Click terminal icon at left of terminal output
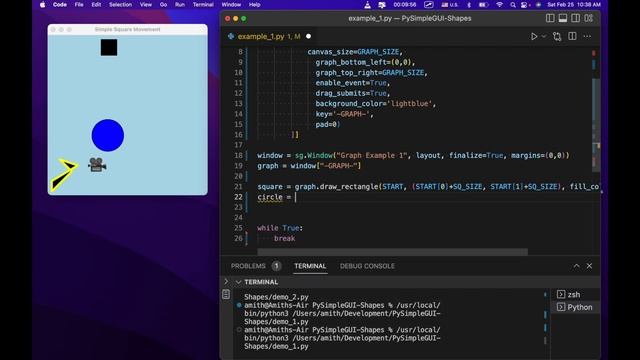Viewport: 640px width, 360px height. (x=226, y=294)
